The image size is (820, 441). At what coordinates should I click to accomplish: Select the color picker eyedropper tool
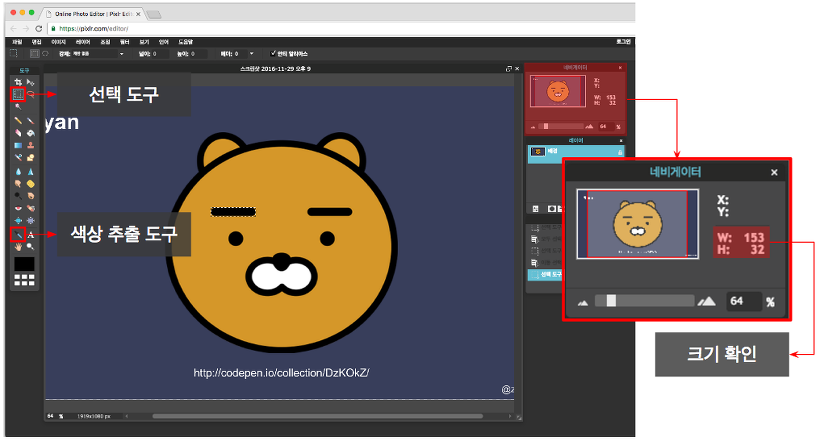click(18, 233)
